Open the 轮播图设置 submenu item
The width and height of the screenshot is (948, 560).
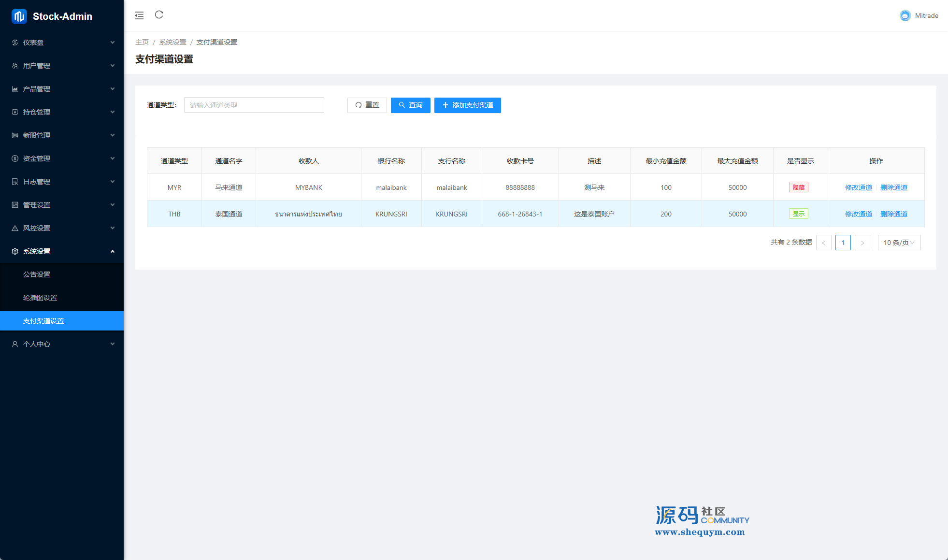coord(40,298)
